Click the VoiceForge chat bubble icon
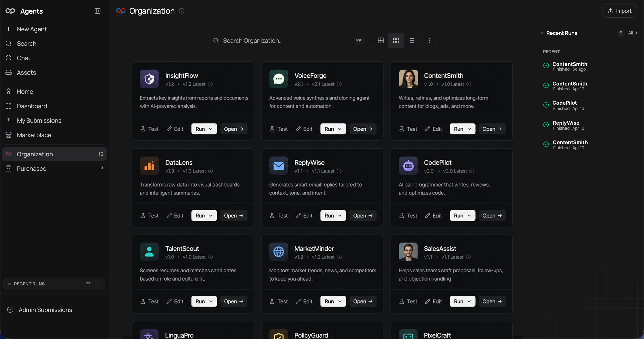The image size is (644, 339). [279, 79]
